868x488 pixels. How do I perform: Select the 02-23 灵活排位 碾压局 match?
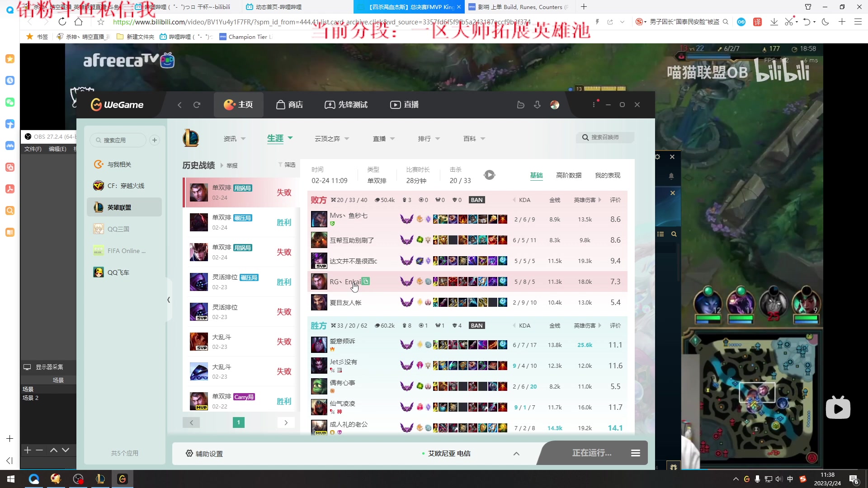tap(241, 282)
